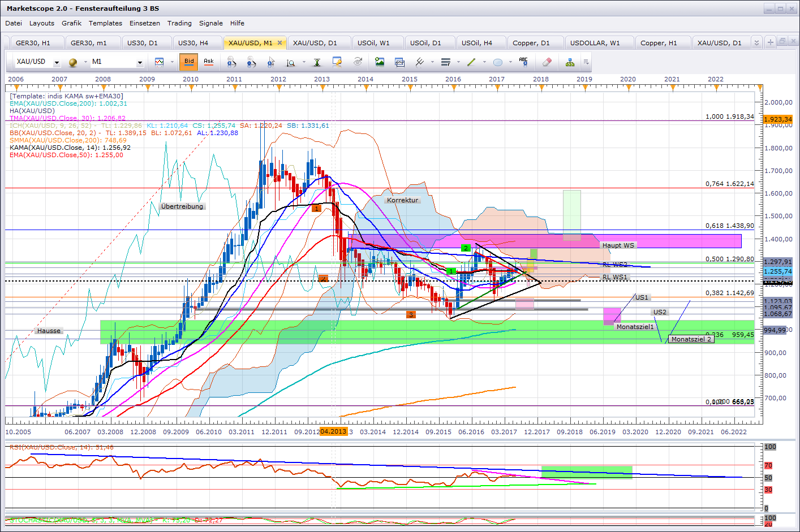Select the line drawing tool

(471, 62)
